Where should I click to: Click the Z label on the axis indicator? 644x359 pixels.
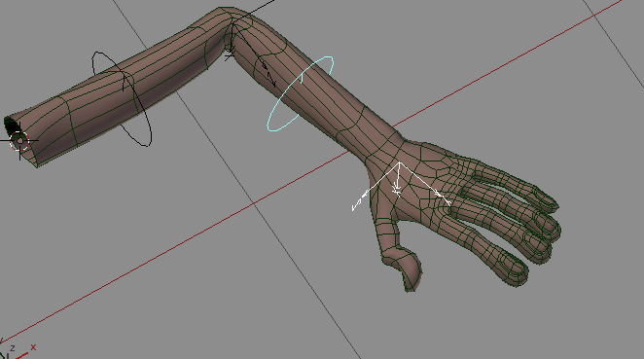13,348
